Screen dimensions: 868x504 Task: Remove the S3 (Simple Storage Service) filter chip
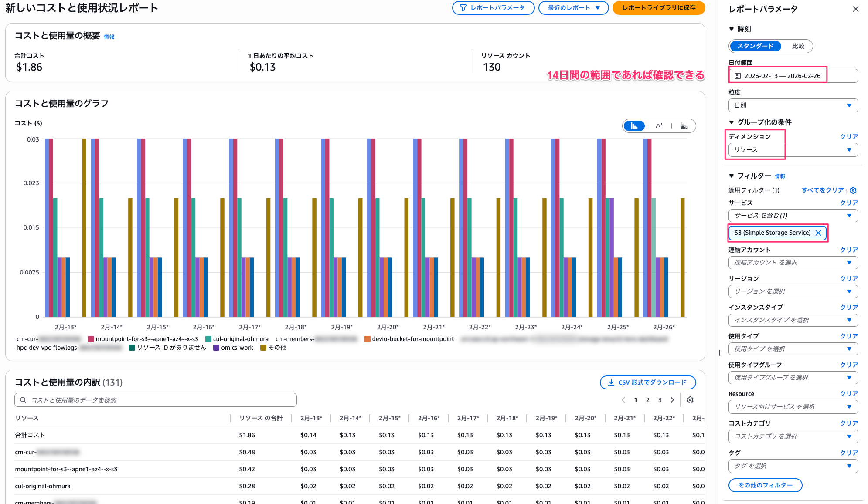point(819,233)
